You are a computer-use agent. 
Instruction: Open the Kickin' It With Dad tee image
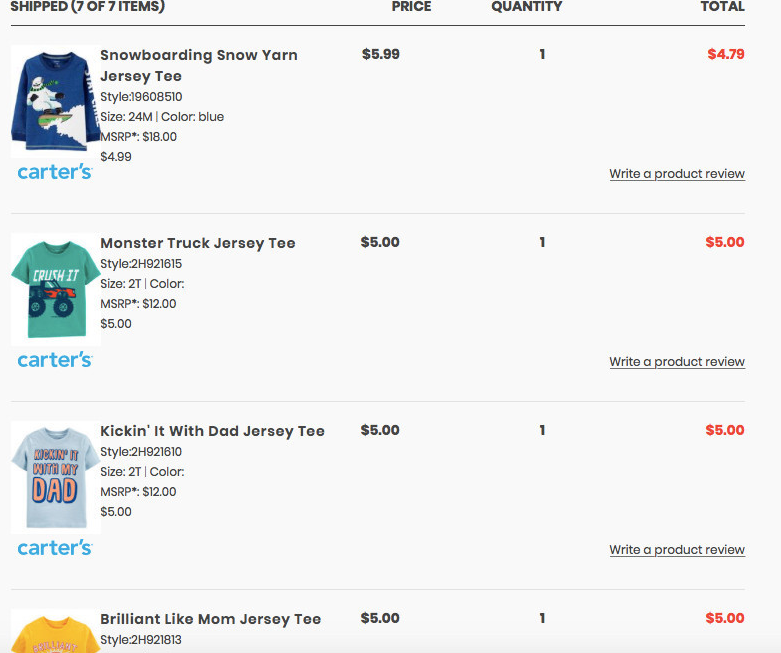coord(55,477)
